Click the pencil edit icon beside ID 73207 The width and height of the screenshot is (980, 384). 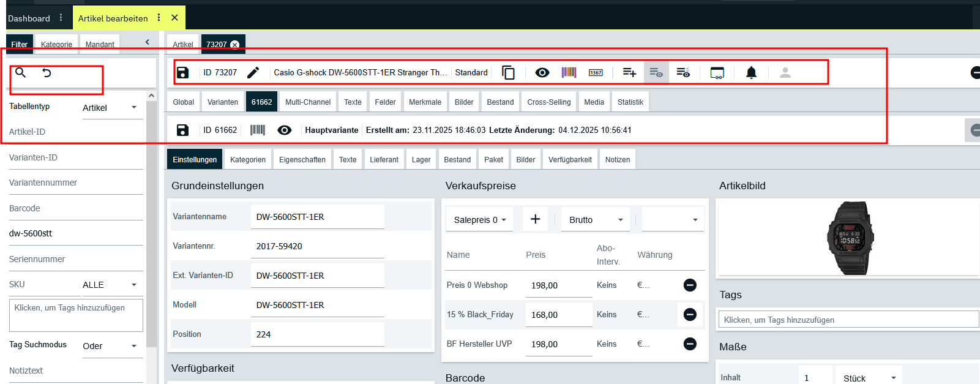(253, 73)
